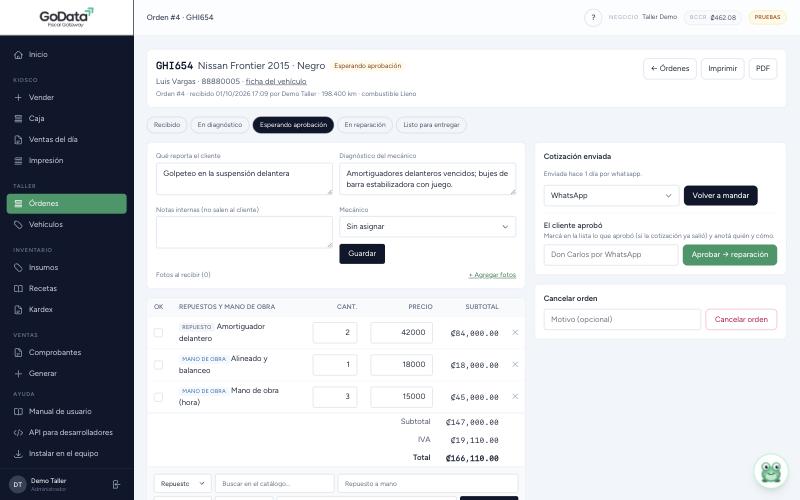Remove the Mano de obra (hora) line

[515, 396]
